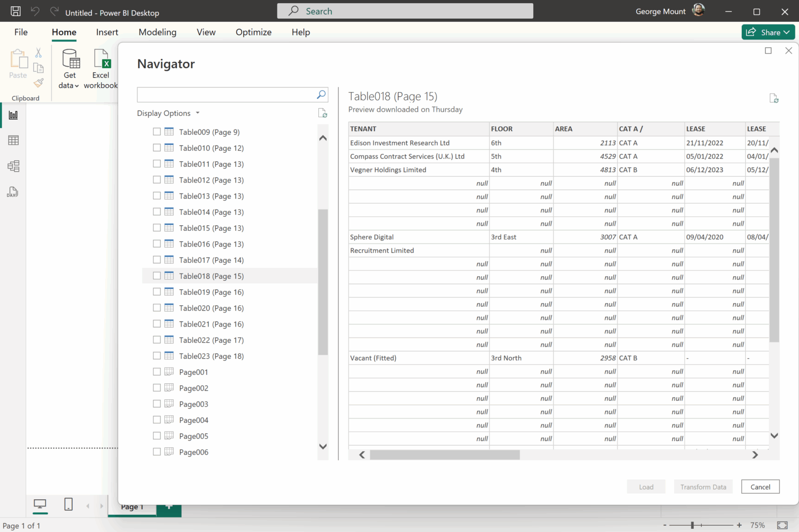The width and height of the screenshot is (799, 532).
Task: Click refresh icon beside Display Options
Action: 323,113
